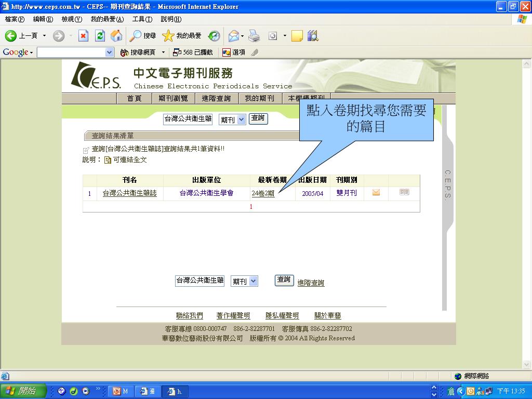Click the Internet zone globe status icon
Viewport: 532px width, 399px height.
(458, 376)
